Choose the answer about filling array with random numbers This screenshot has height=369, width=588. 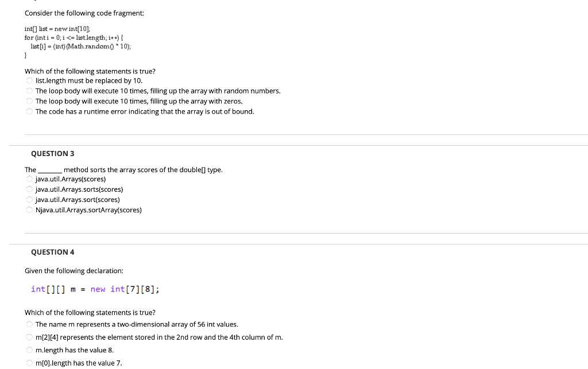(x=29, y=91)
